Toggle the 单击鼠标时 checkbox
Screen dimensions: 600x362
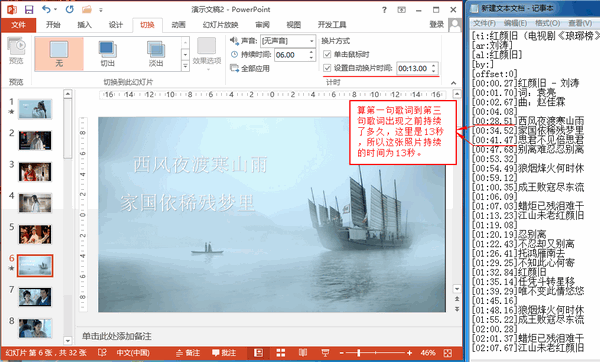(x=327, y=54)
